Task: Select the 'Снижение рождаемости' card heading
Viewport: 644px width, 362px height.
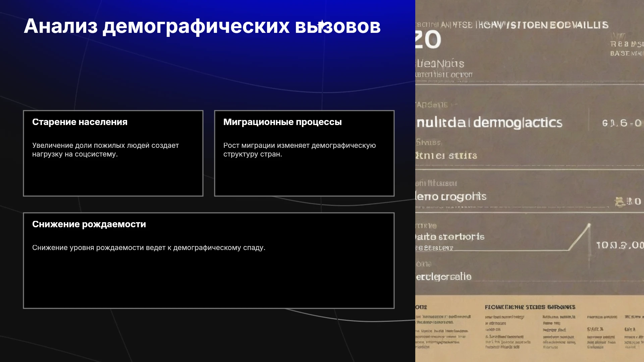Action: [x=89, y=224]
